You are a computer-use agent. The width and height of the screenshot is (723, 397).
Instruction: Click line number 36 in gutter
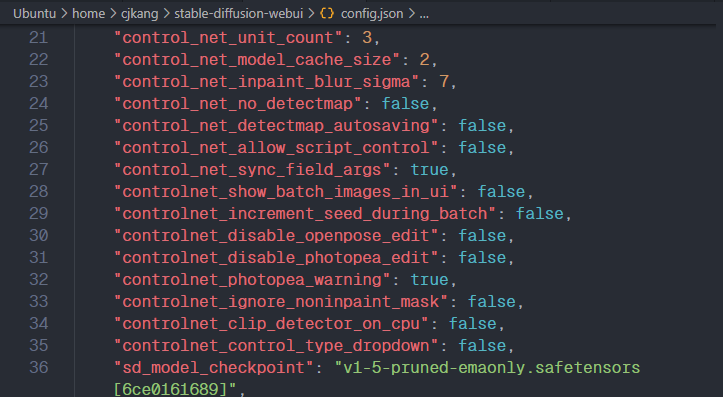click(x=39, y=367)
